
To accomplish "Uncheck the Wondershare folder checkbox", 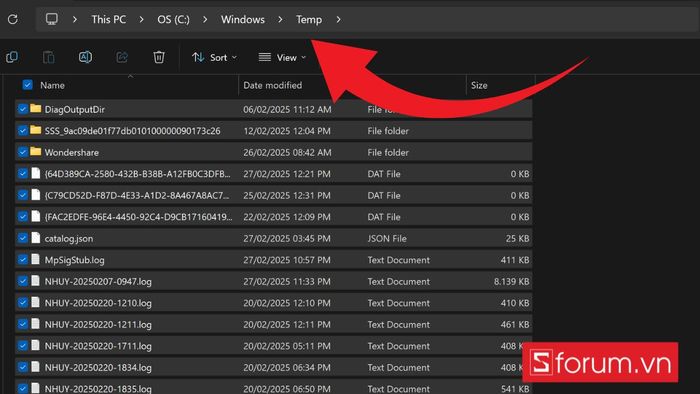I will [22, 152].
